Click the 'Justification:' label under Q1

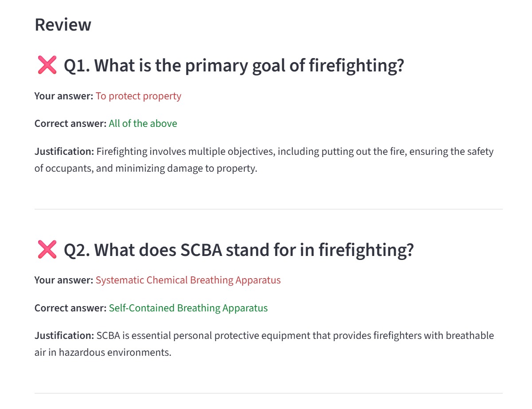(64, 152)
